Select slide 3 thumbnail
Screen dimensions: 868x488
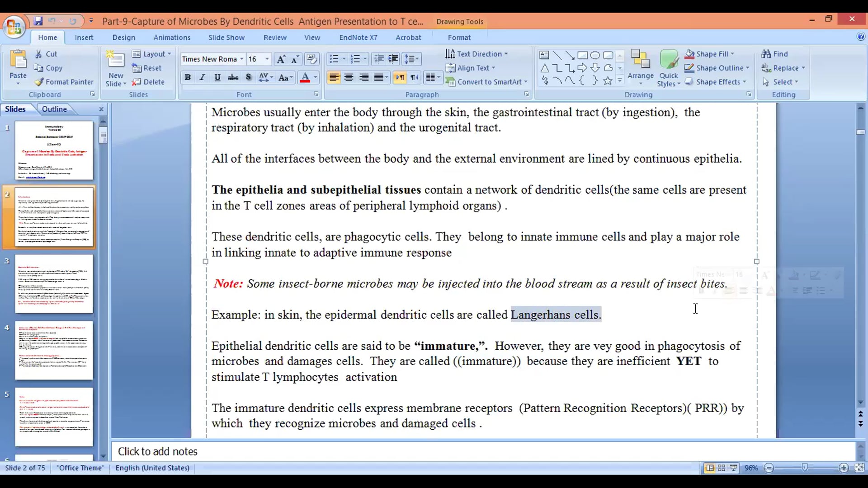[x=54, y=284]
